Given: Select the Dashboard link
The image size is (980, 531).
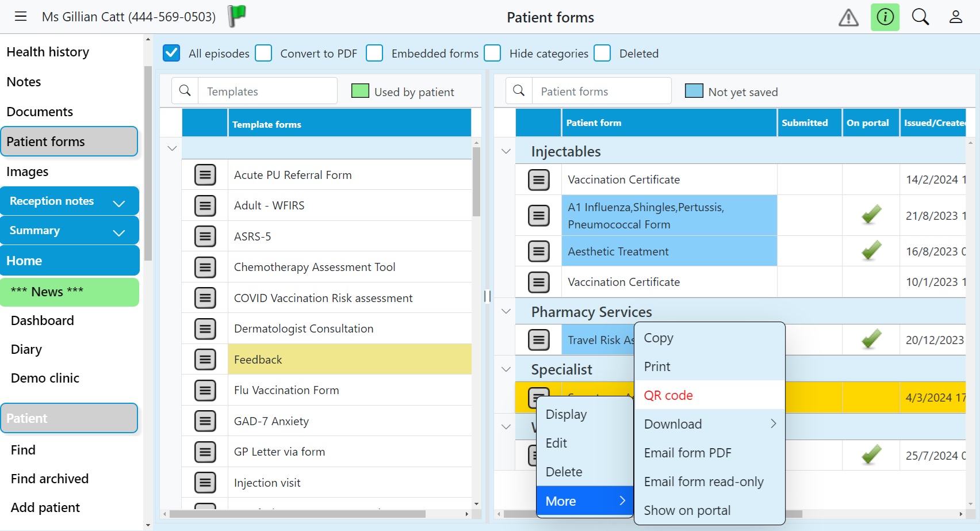Looking at the screenshot, I should click(x=42, y=320).
